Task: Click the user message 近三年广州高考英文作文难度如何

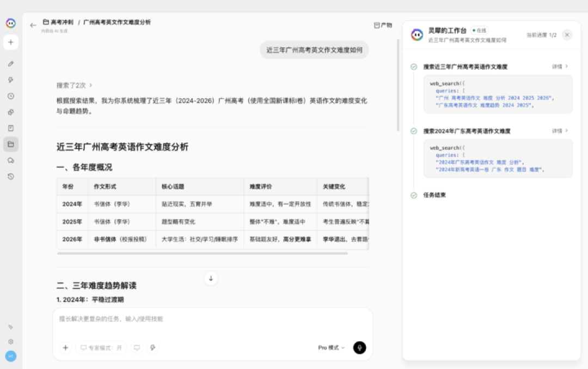Action: pos(314,50)
